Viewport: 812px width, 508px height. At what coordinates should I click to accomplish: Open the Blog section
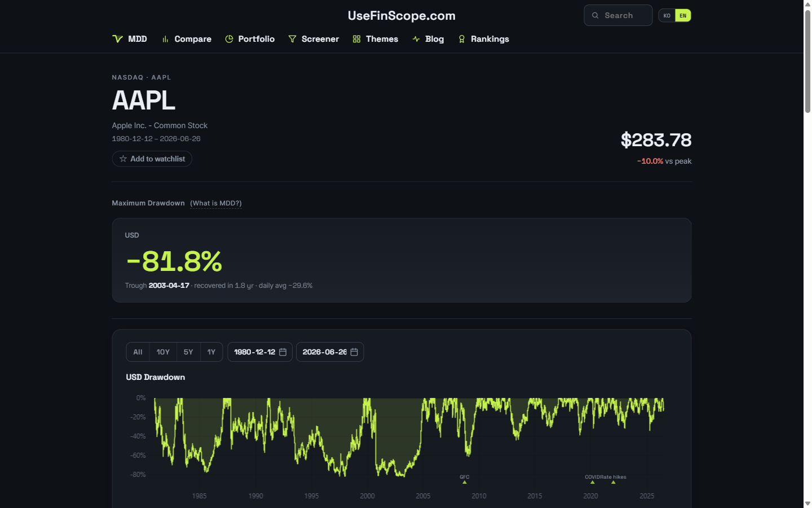point(428,39)
